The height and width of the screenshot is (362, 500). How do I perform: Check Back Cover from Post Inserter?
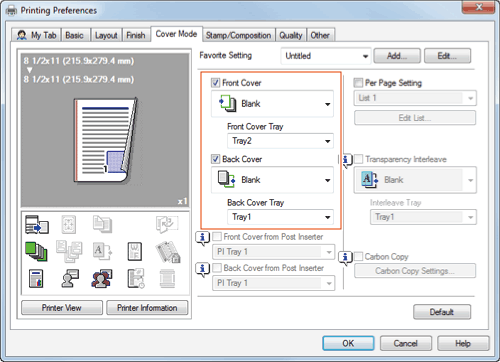point(217,268)
